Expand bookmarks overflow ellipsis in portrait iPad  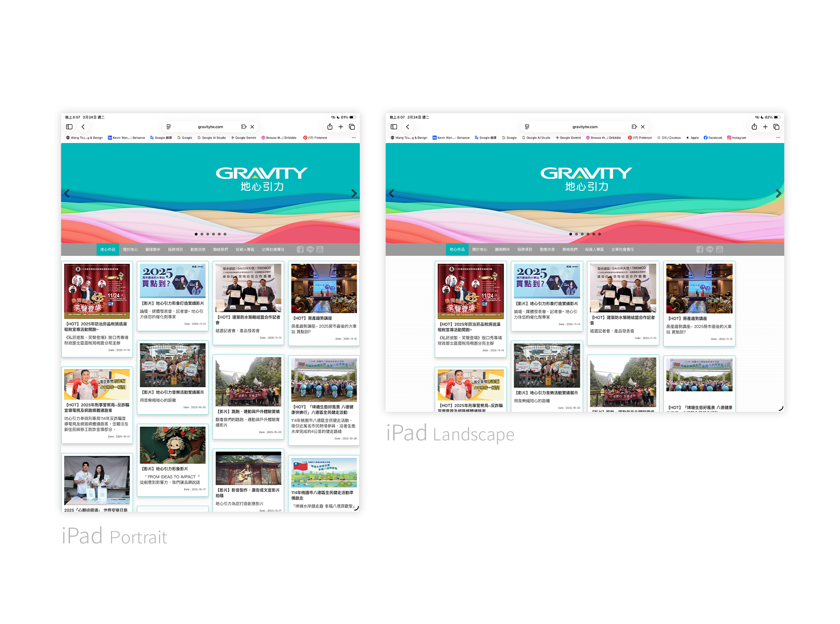354,138
